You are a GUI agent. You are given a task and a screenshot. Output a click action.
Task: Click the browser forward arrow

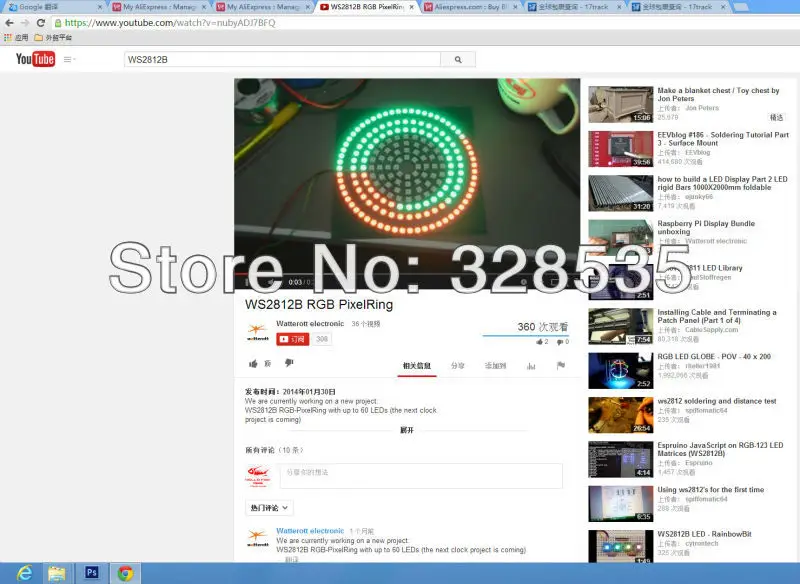[25, 23]
